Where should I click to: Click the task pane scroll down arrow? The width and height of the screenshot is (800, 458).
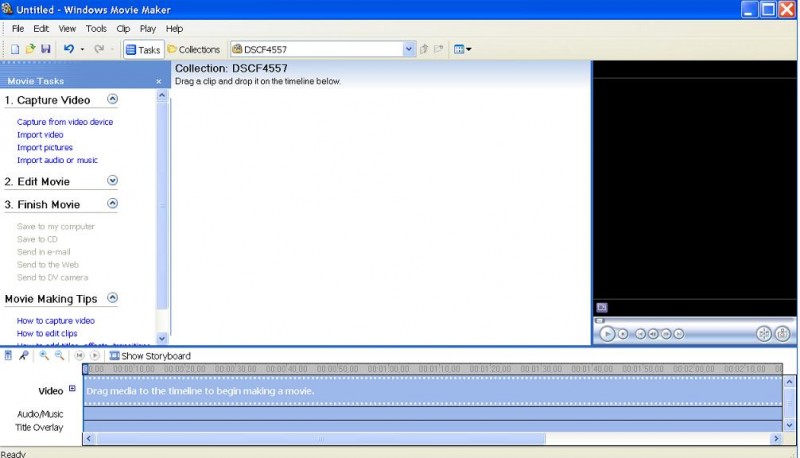click(x=162, y=338)
